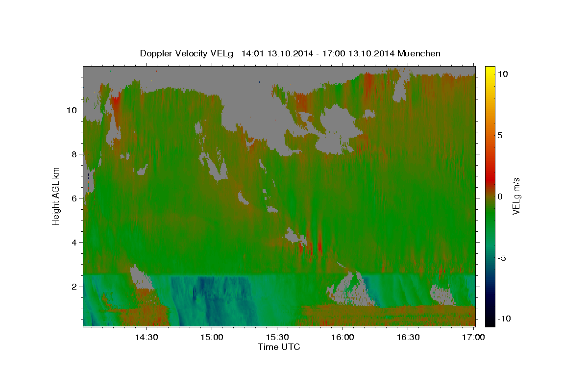Click the colorbar label 10
588x392 pixels.
click(502, 73)
